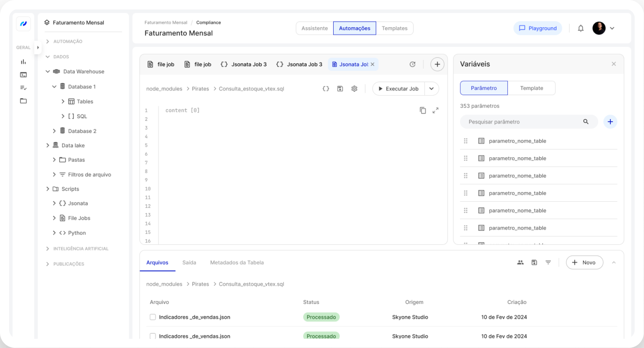Open the Executar Job dropdown arrow
Image resolution: width=644 pixels, height=348 pixels.
coord(431,89)
